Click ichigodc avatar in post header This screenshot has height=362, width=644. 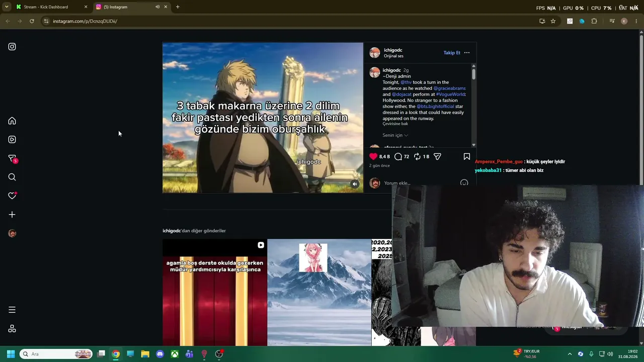[x=375, y=53]
